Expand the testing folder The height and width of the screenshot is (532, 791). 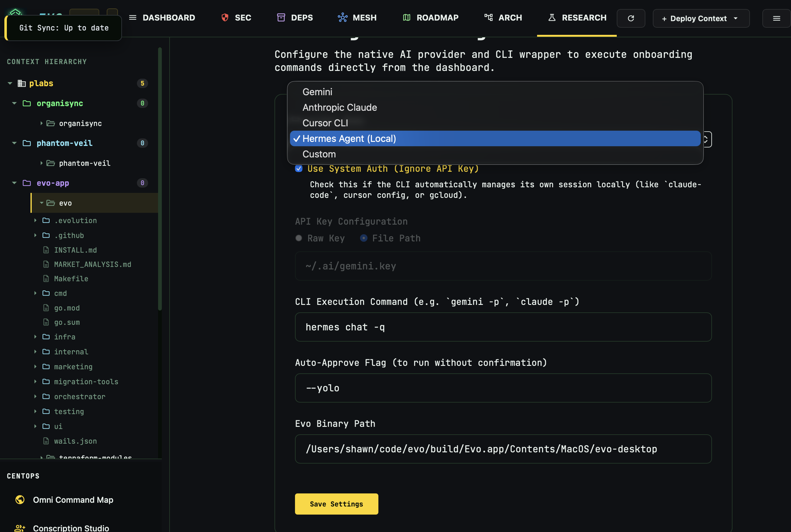point(35,412)
